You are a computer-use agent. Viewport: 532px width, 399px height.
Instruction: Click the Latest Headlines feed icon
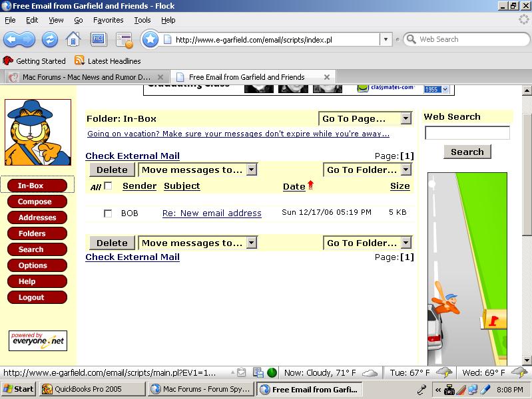(79, 61)
